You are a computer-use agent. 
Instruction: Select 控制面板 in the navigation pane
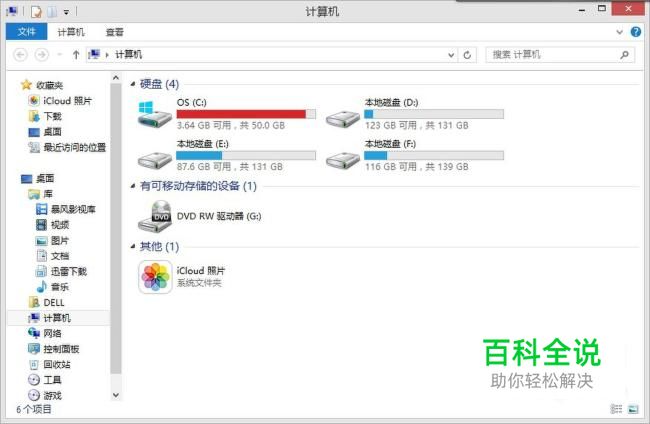[x=54, y=349]
